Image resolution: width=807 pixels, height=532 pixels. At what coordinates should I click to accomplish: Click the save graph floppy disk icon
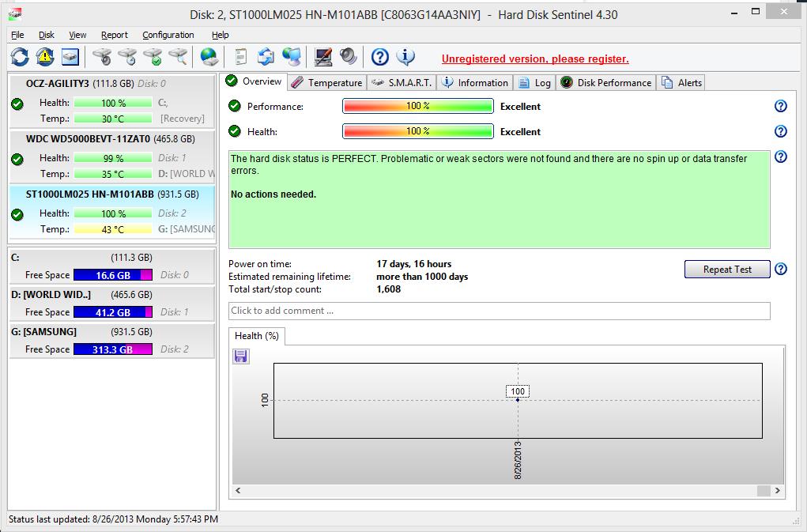click(x=241, y=356)
